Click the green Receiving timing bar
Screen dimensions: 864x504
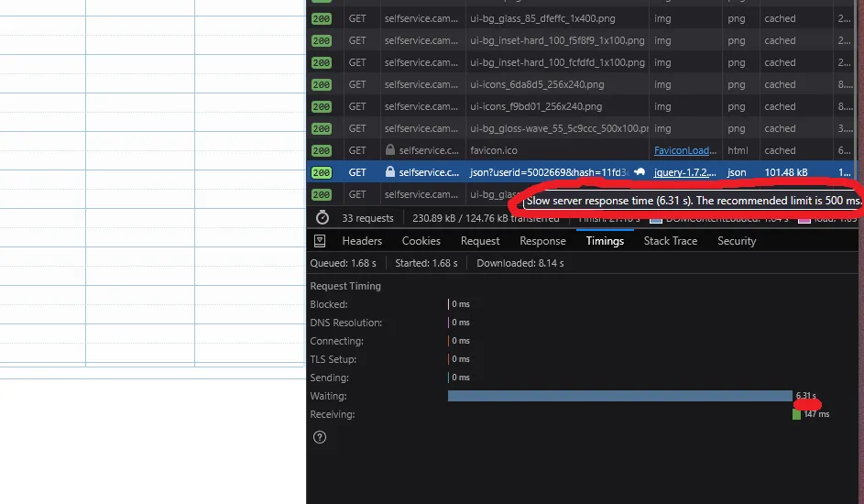(796, 414)
